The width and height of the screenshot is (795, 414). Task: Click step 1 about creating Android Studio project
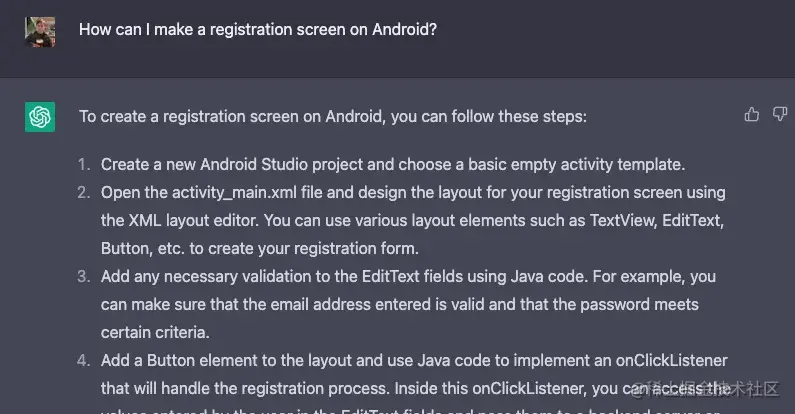coord(393,165)
